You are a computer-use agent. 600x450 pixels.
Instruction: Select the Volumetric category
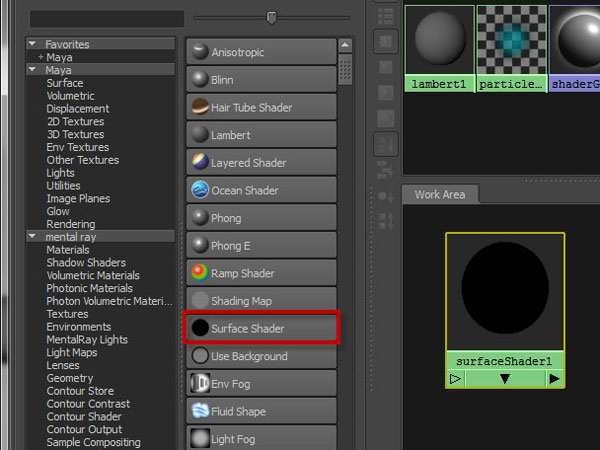pos(70,96)
